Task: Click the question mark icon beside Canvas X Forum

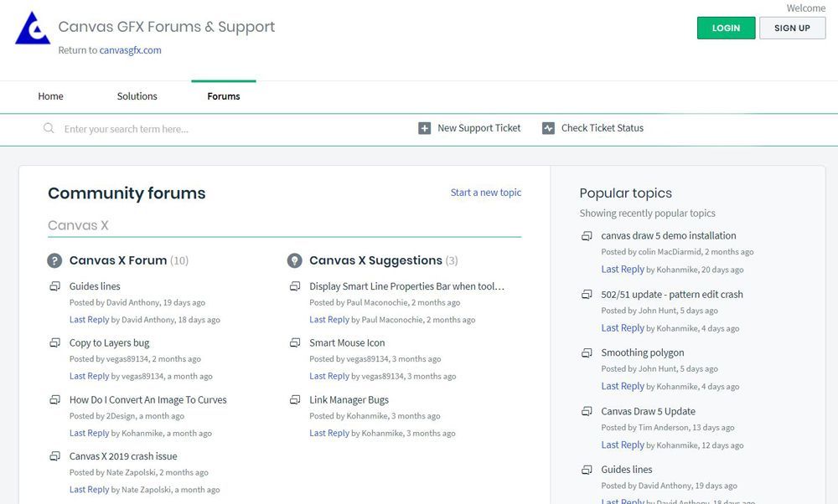Action: coord(54,260)
